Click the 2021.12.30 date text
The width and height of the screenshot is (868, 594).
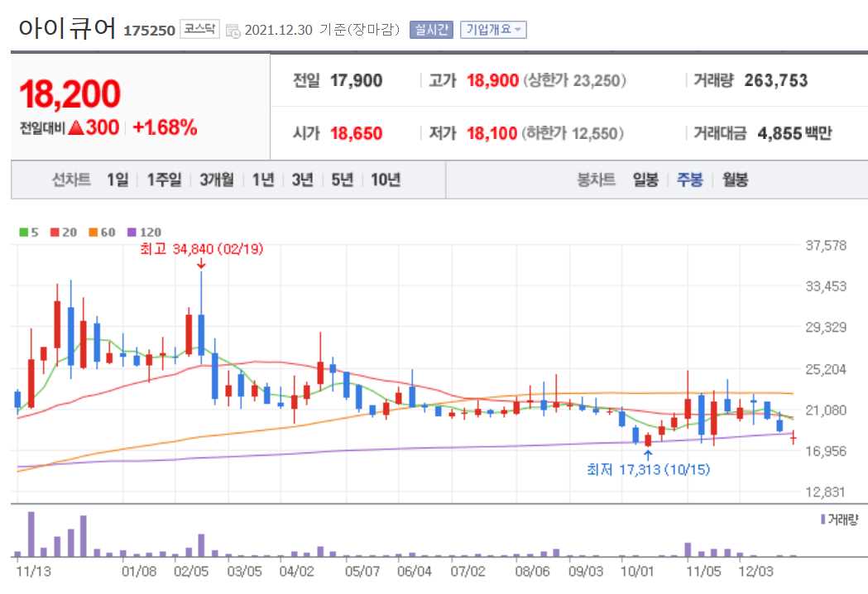pos(279,30)
